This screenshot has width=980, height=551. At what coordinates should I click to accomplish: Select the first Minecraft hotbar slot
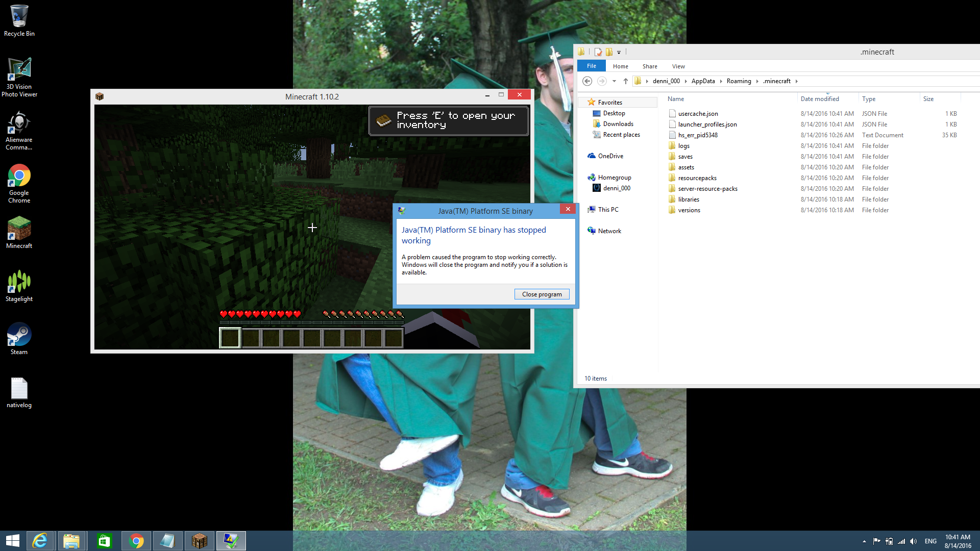230,338
